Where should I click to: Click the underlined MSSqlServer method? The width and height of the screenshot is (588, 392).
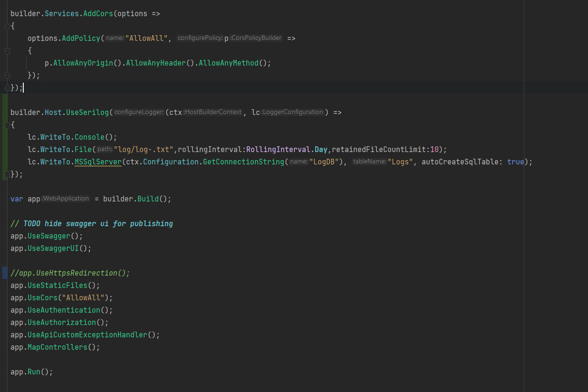[x=98, y=162]
